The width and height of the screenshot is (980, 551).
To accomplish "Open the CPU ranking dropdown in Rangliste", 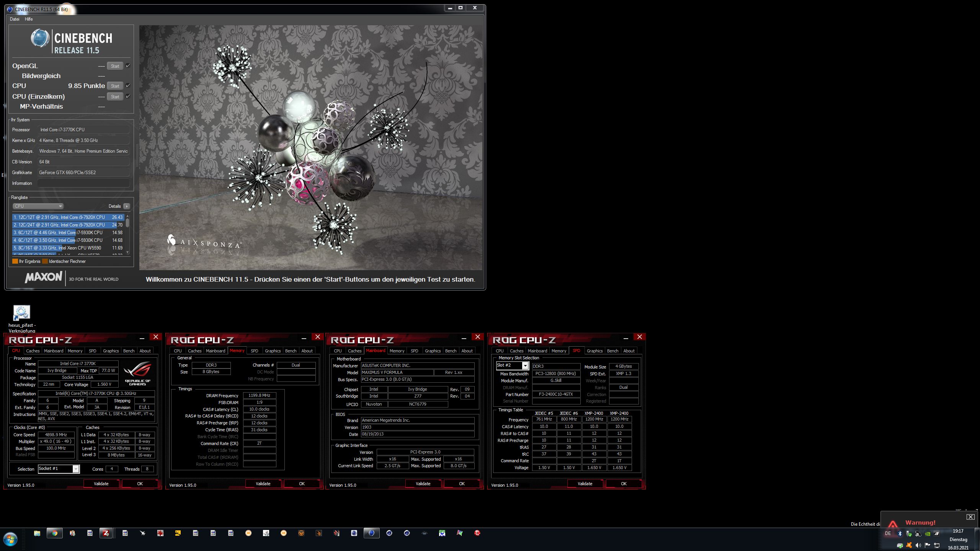I will coord(38,206).
